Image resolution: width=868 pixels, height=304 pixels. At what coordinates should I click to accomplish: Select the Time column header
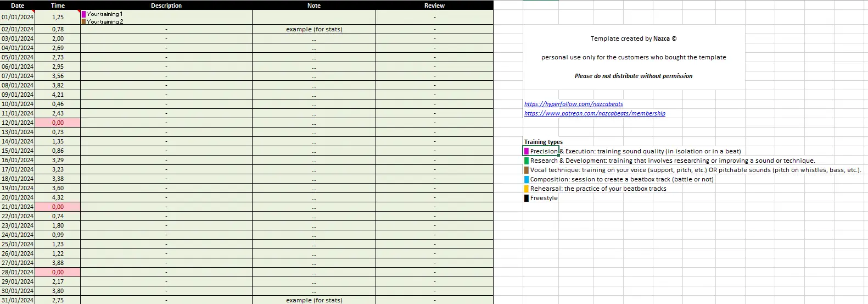click(x=58, y=5)
